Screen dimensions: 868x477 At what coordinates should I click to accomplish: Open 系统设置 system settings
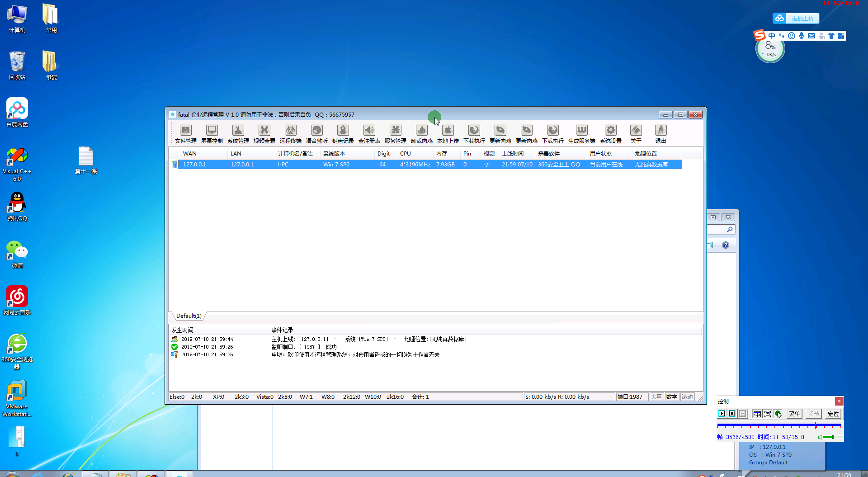click(610, 134)
